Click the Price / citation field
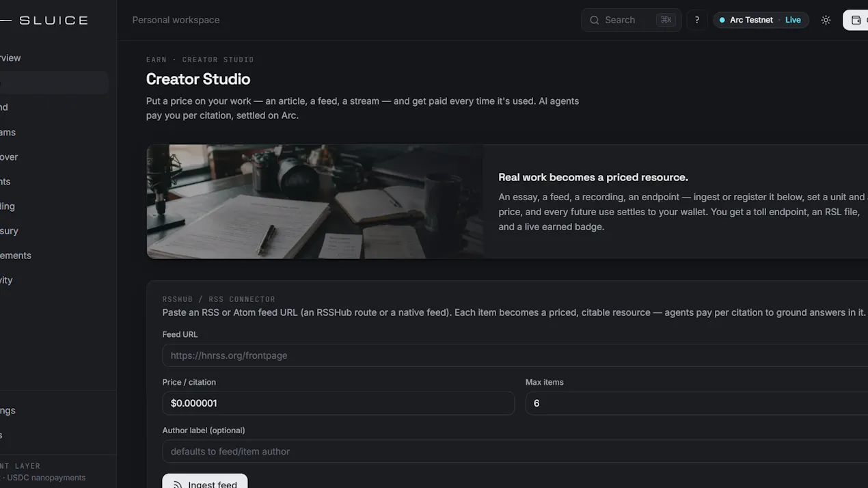The image size is (868, 488). tap(338, 403)
